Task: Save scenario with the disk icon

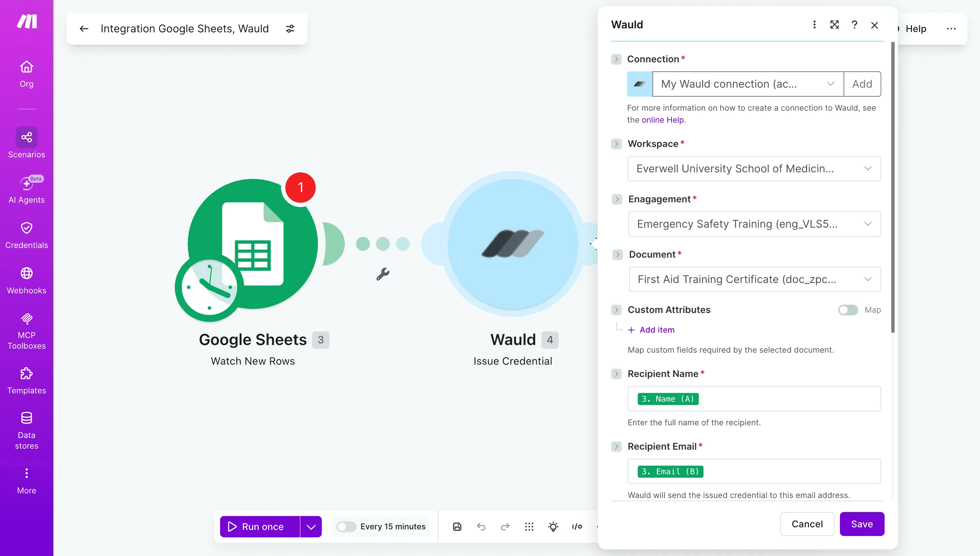Action: tap(457, 527)
